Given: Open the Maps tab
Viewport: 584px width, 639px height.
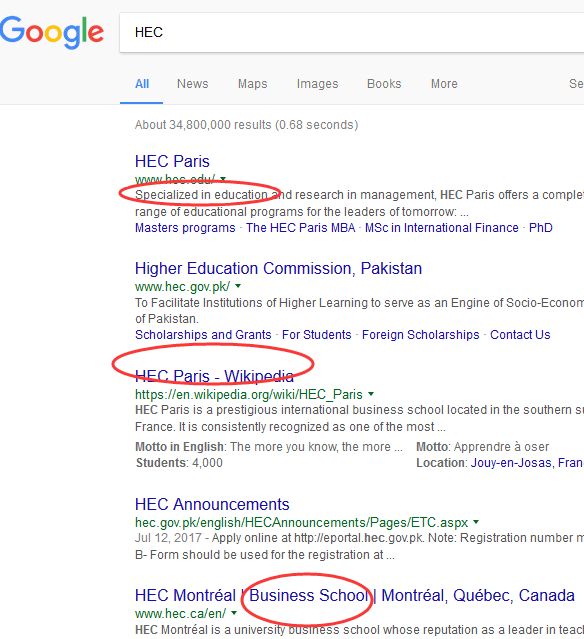Looking at the screenshot, I should [253, 84].
